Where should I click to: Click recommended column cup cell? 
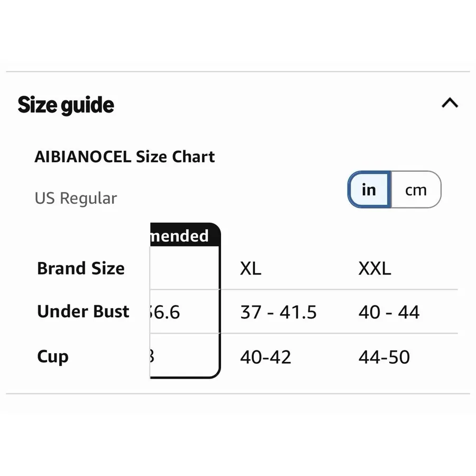click(x=184, y=356)
